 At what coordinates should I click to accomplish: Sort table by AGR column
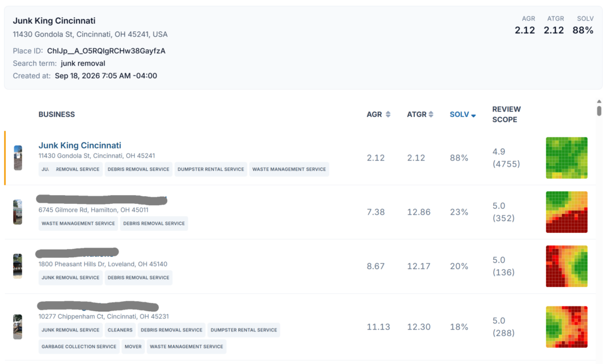(x=378, y=114)
